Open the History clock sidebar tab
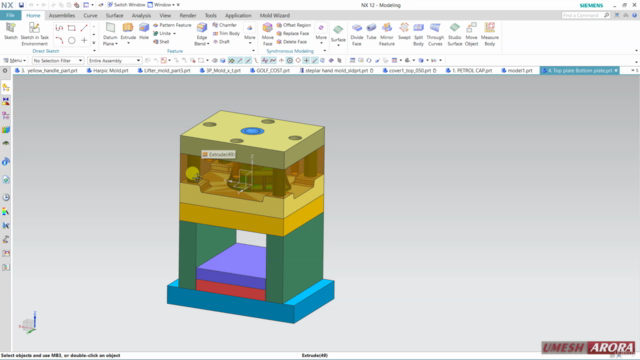The image size is (640, 360). pyautogui.click(x=6, y=198)
